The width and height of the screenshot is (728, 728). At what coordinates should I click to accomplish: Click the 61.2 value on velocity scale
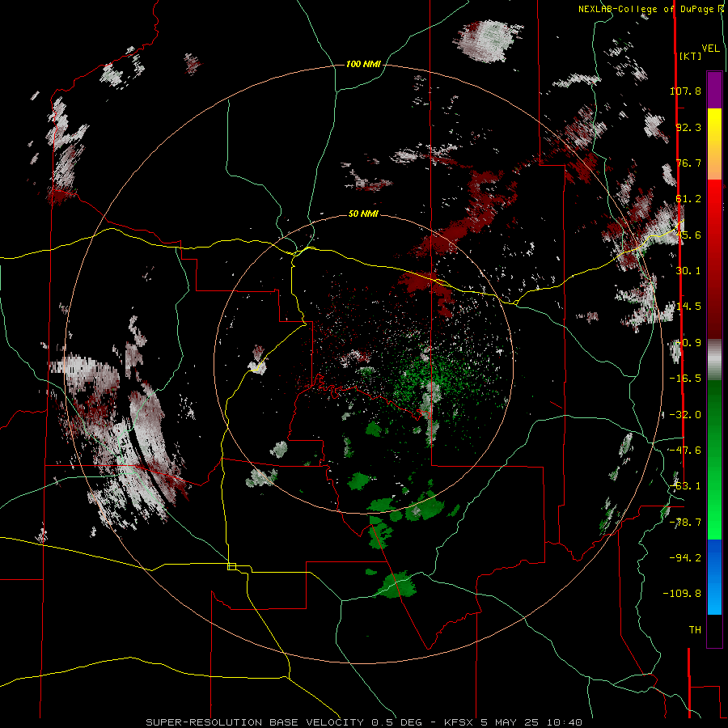[x=688, y=199]
